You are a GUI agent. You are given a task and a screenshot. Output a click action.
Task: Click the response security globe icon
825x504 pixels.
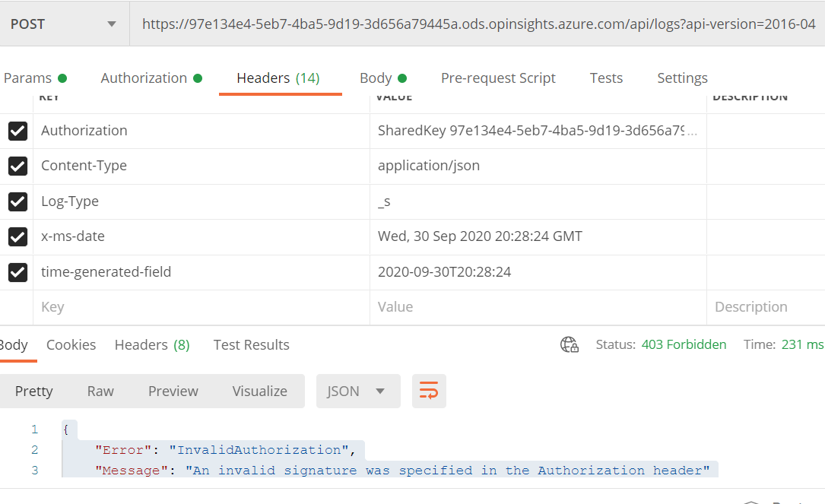[x=569, y=344]
